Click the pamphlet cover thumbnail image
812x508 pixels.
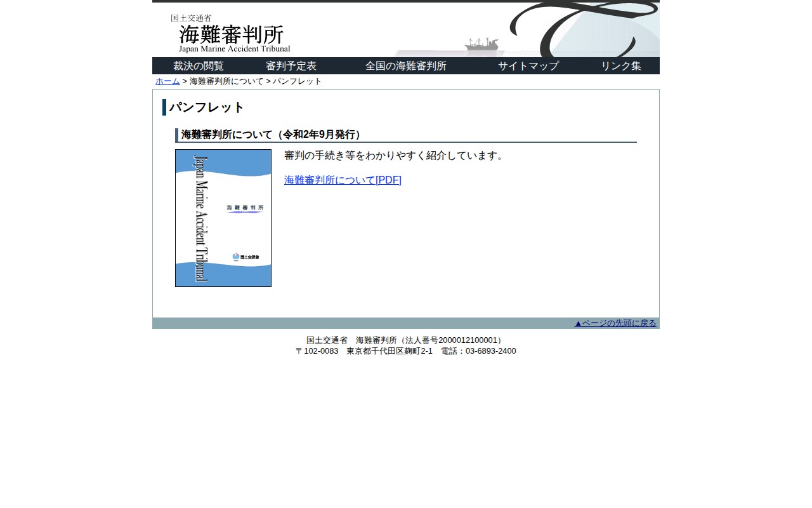click(223, 218)
